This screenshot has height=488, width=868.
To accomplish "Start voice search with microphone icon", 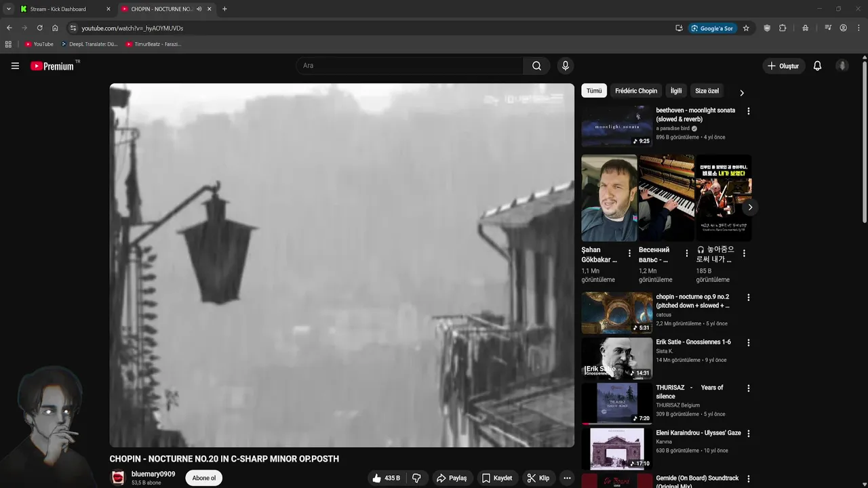I will (566, 66).
